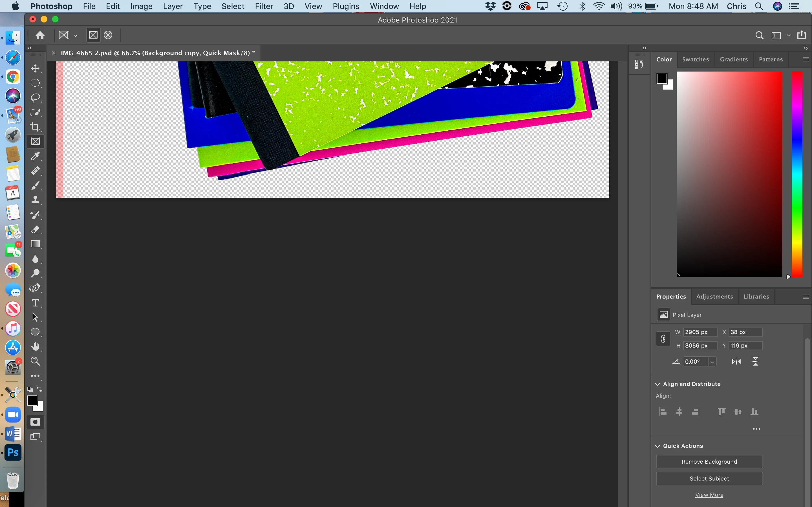Toggle Quick Mask mode off
The height and width of the screenshot is (507, 812).
[35, 422]
